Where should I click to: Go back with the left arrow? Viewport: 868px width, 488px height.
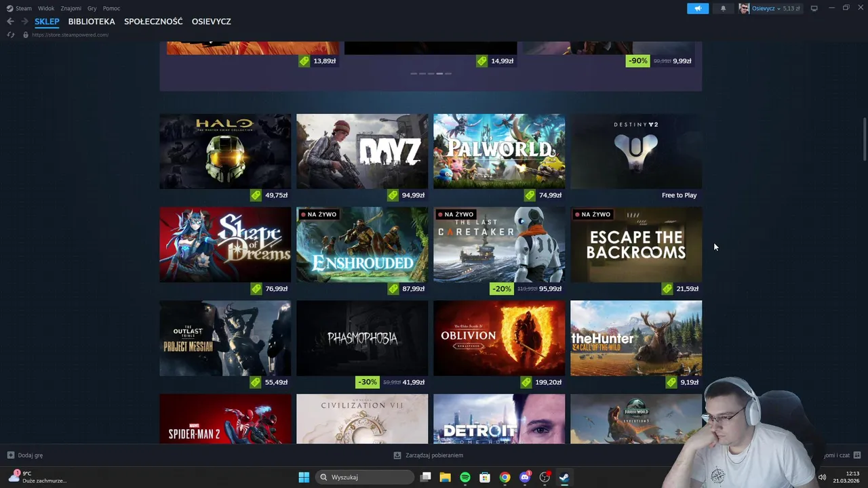10,22
